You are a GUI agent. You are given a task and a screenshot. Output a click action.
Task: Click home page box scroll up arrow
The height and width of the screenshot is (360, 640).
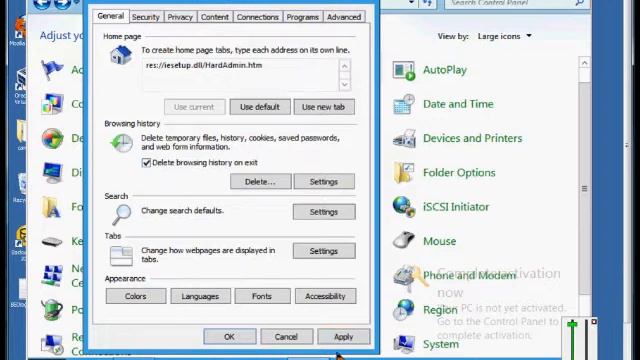point(345,66)
